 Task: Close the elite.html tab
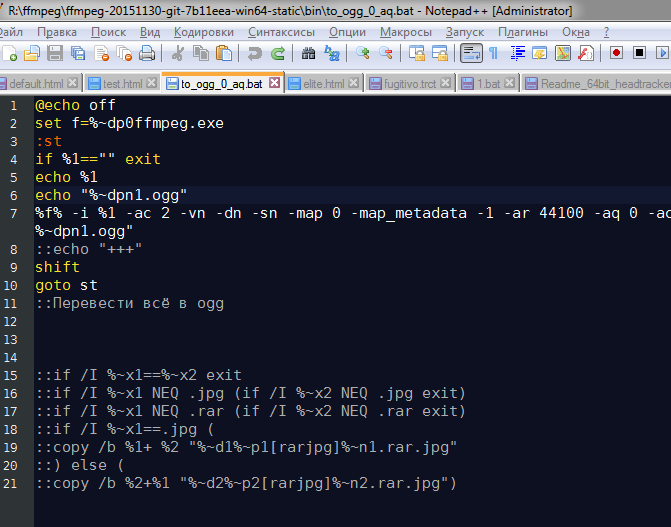pos(353,83)
